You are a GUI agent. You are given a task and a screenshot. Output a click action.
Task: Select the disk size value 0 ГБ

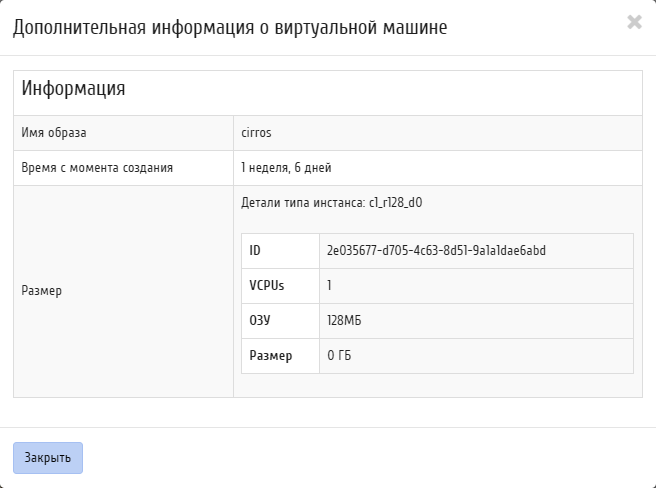[x=339, y=356]
